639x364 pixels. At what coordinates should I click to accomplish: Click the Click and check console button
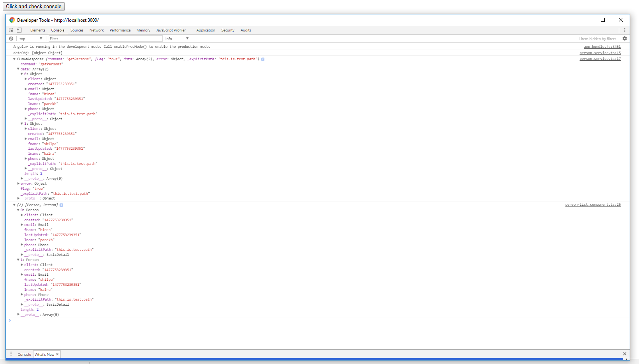(33, 6)
